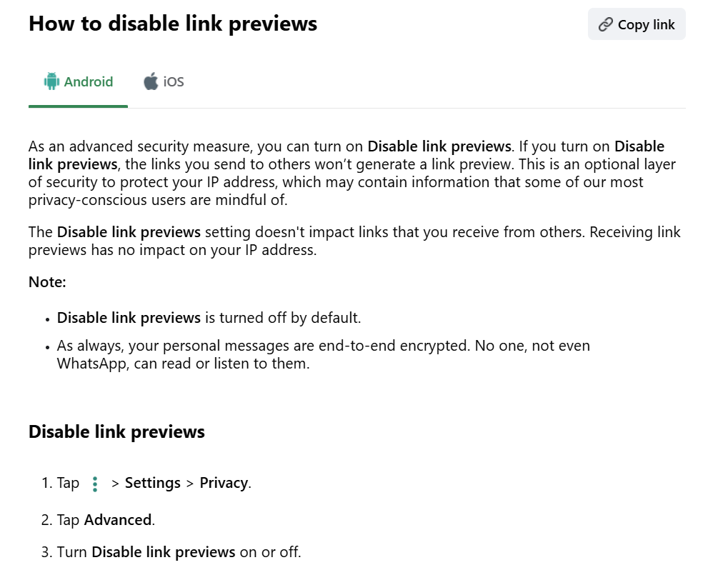
Task: Switch to the Android tab
Action: coord(78,82)
